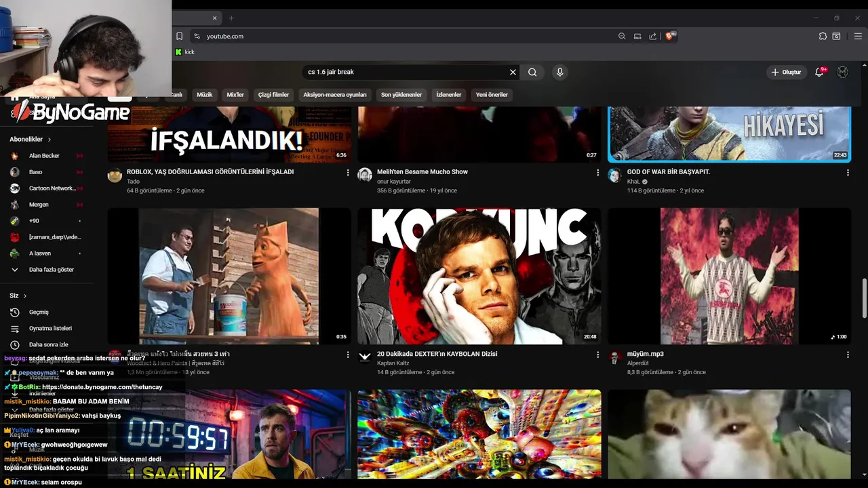The height and width of the screenshot is (488, 868).
Task: Open more options for Melih'ten Besame Mucho Show
Action: click(597, 173)
